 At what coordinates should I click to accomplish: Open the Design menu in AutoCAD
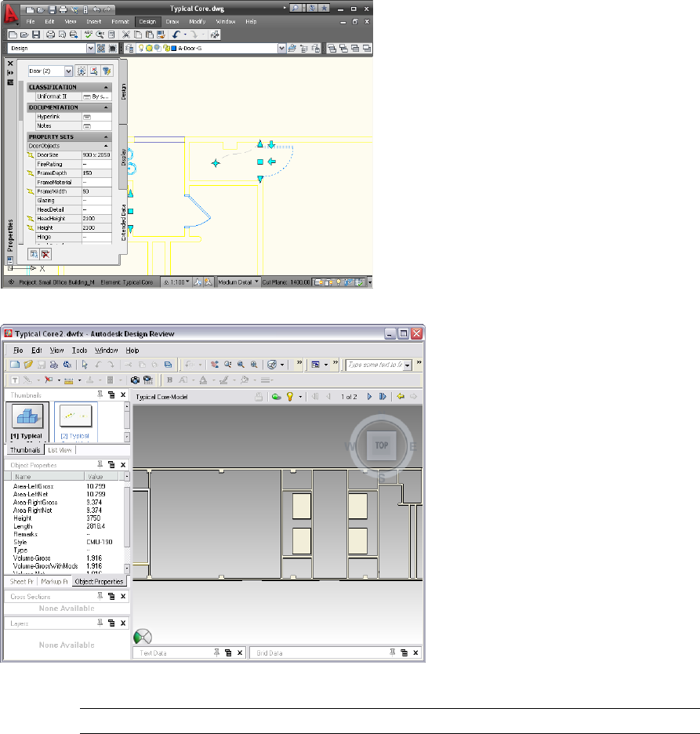(x=147, y=21)
